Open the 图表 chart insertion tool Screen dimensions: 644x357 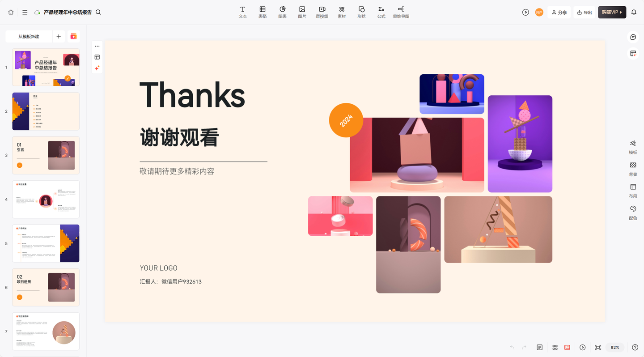click(x=282, y=12)
